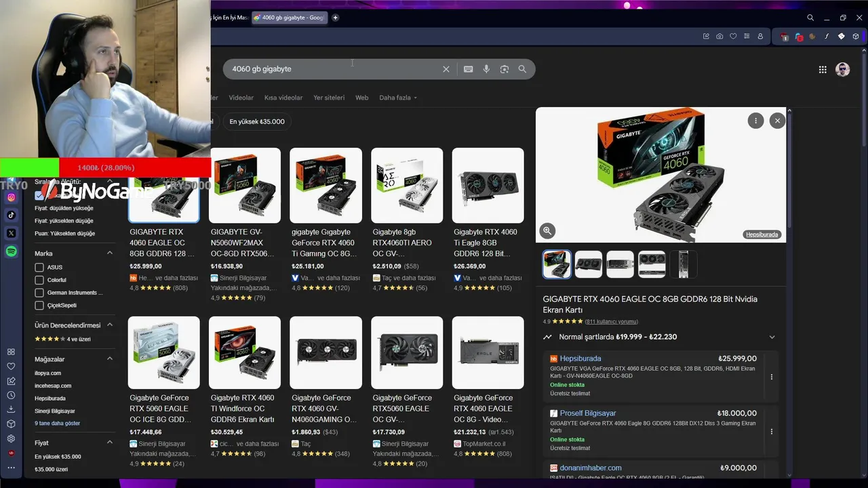Select the fifth gallery thumbnail showing card side

click(684, 264)
